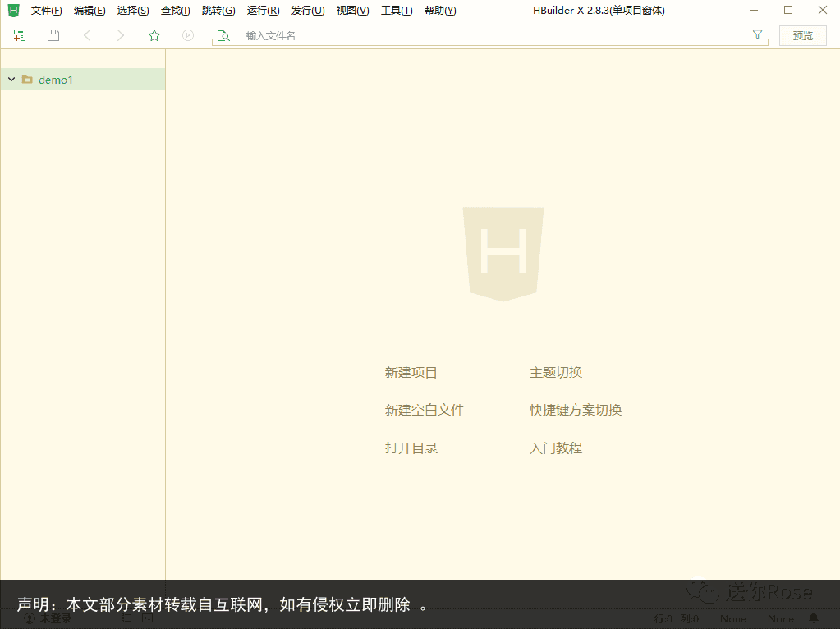
Task: Click the file search icon
Action: coord(223,36)
